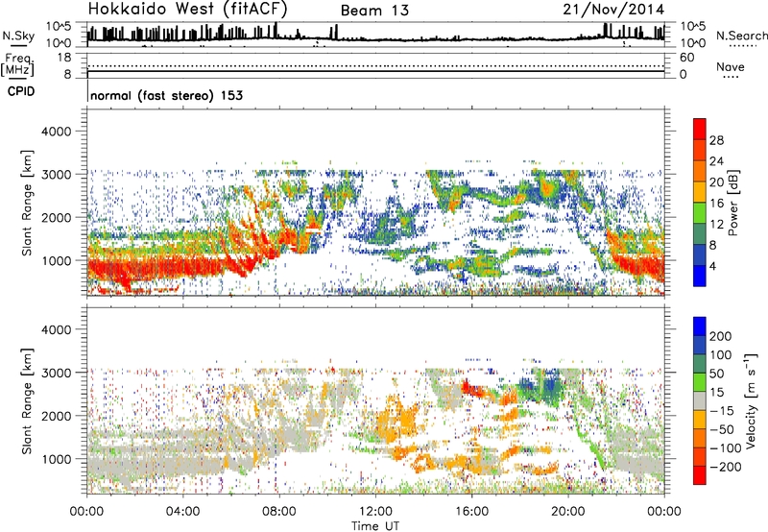Click the 'Velocity [m s-1]' colorbar label

click(750, 401)
